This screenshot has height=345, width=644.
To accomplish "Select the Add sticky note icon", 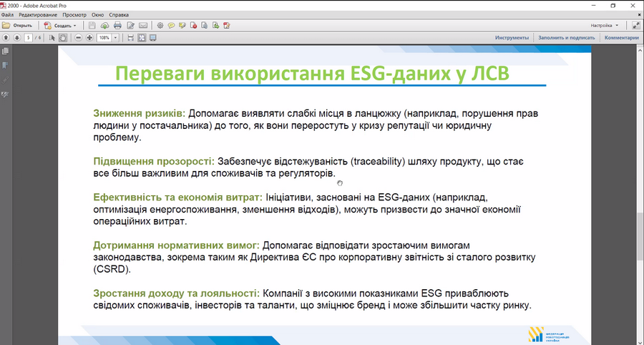I will 171,26.
